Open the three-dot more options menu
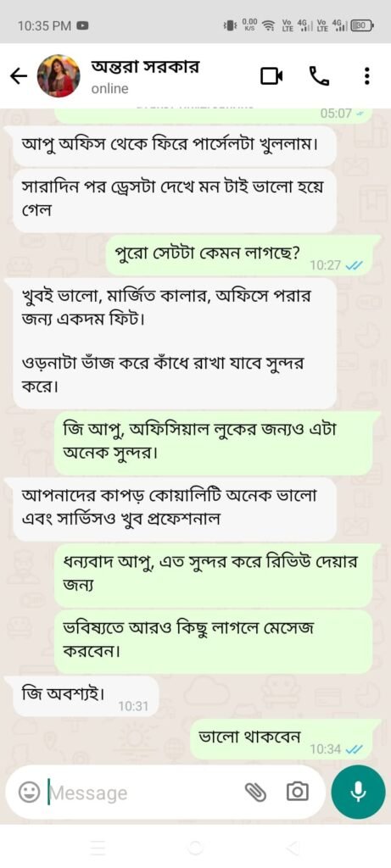Viewport: 391px width, 868px height. tap(366, 76)
